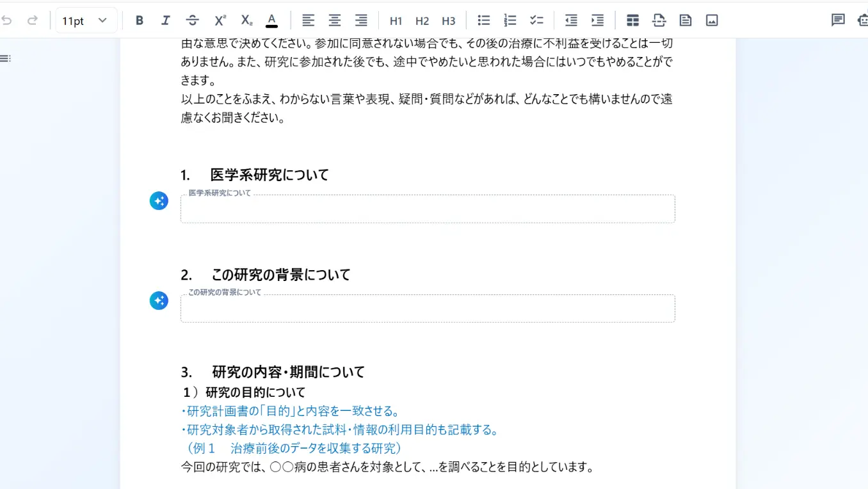
Task: Insert a bulleted list
Action: tap(484, 20)
